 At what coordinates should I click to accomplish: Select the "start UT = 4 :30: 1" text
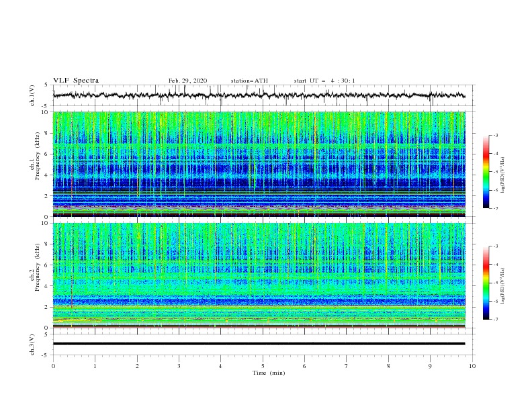(x=324, y=81)
